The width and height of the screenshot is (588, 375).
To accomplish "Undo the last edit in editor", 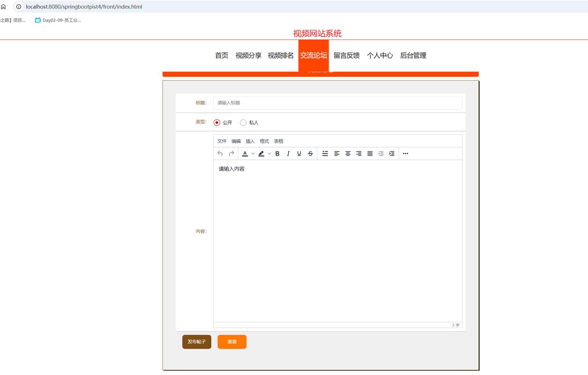I will point(220,154).
